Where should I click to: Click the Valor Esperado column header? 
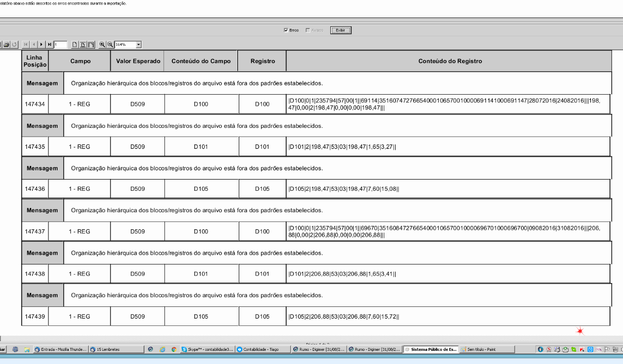138,61
